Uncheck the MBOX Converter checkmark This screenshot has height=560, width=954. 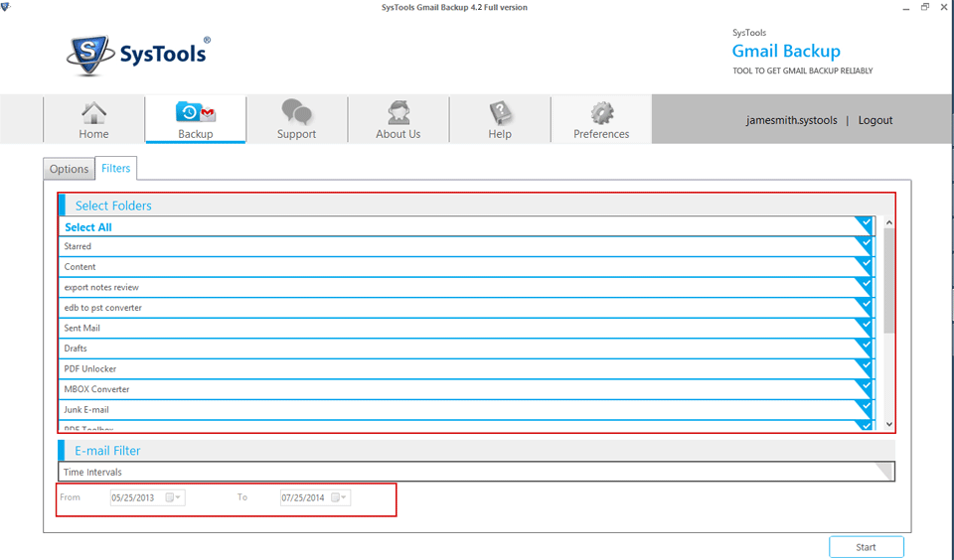coord(864,388)
